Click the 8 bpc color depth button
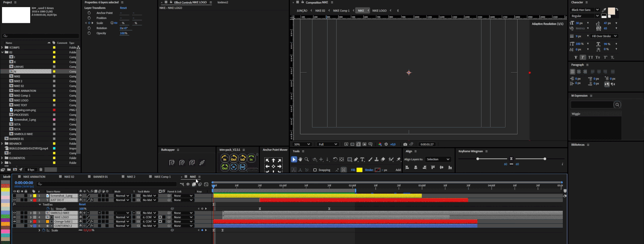 (31, 170)
